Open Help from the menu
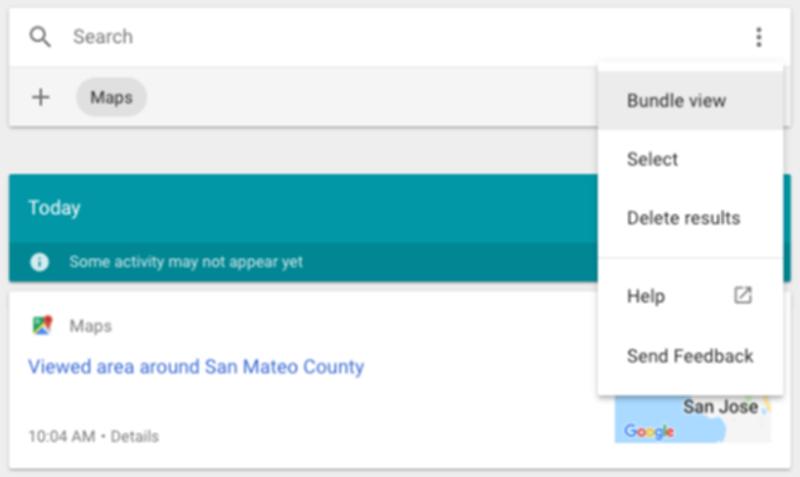800x477 pixels. (x=646, y=296)
